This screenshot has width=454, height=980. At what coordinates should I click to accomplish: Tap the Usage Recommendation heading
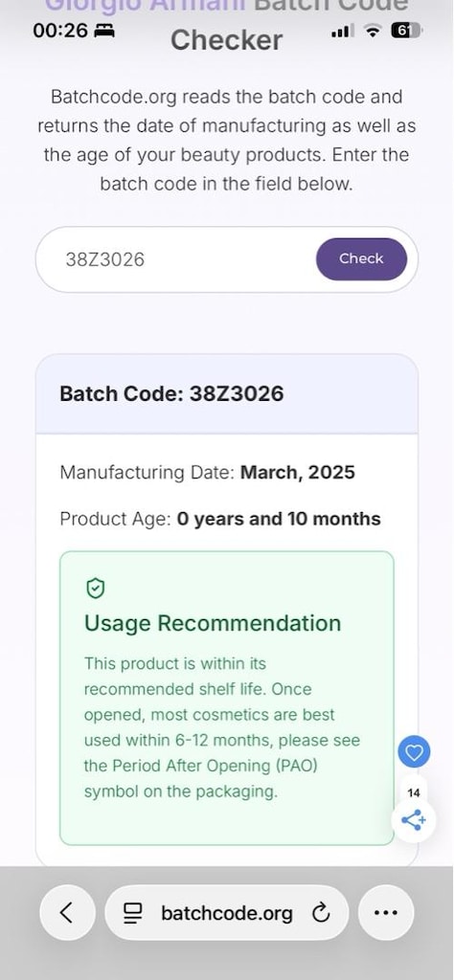point(213,624)
